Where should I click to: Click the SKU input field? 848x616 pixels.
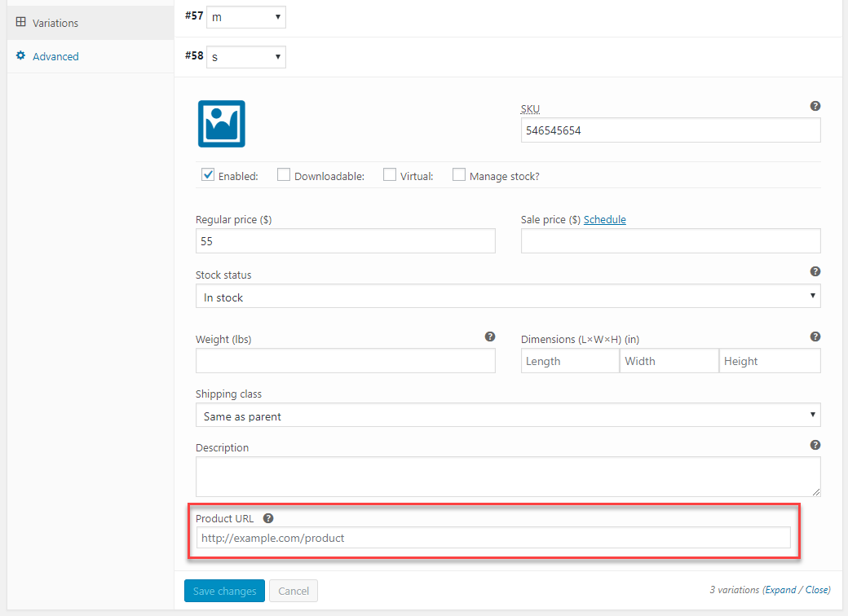670,130
